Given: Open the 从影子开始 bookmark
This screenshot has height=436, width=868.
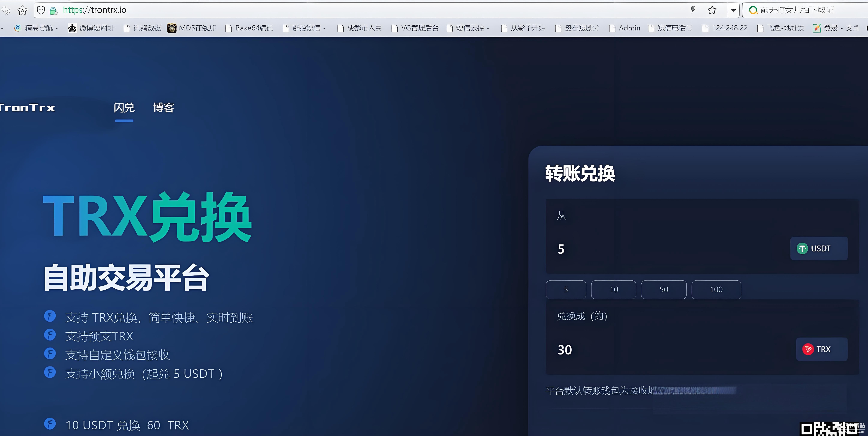Looking at the screenshot, I should (523, 28).
